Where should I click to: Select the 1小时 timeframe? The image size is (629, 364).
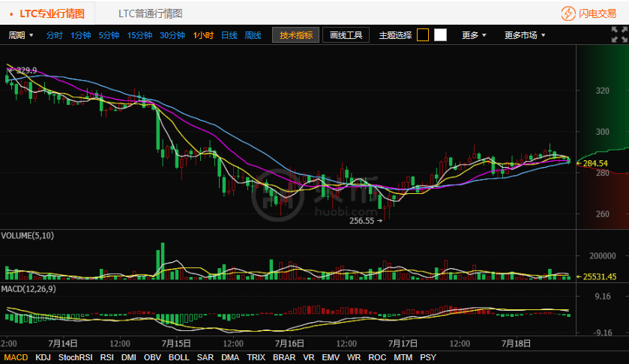[x=203, y=35]
